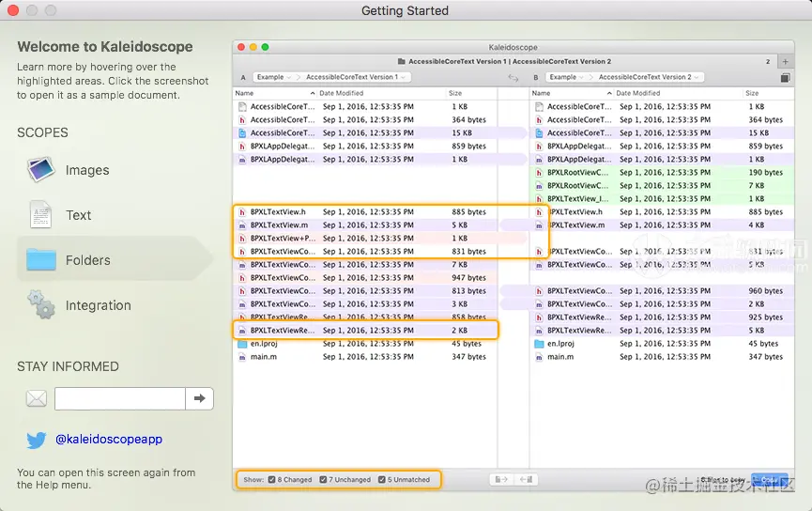
Task: Sort pane A by Size column
Action: point(471,93)
